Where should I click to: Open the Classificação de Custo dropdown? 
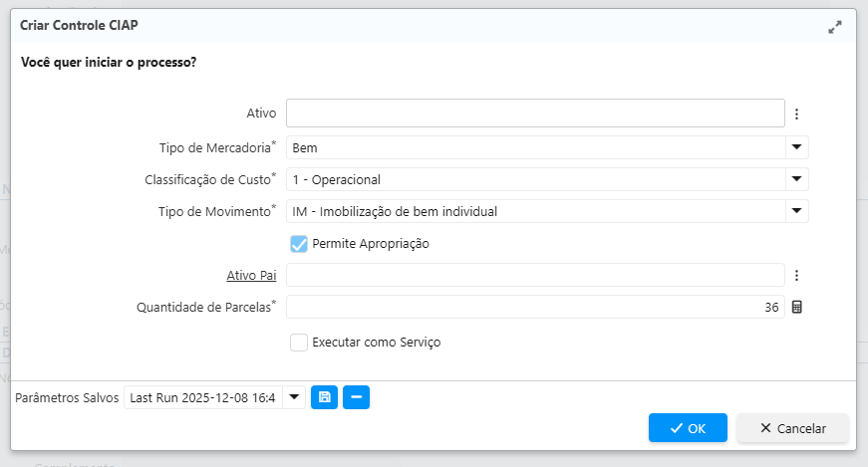point(796,180)
